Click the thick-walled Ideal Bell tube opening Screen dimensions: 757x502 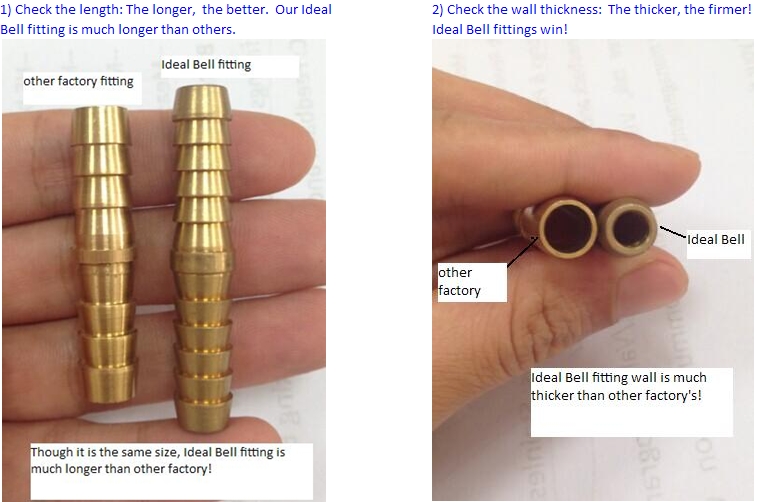[x=629, y=226]
